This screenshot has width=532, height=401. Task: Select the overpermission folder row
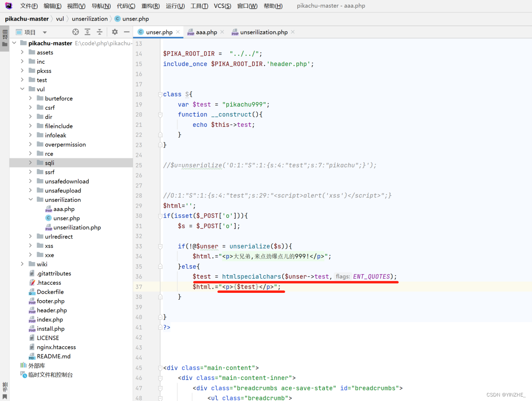pyautogui.click(x=71, y=145)
